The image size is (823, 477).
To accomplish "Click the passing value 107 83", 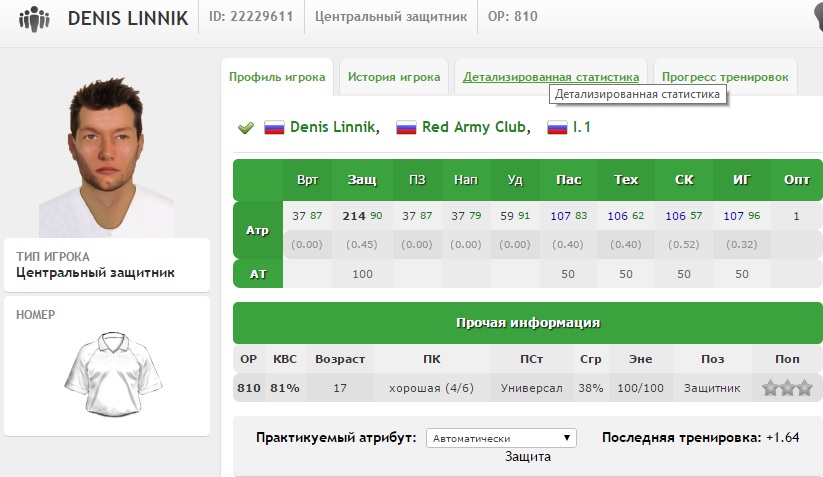I will [x=568, y=216].
